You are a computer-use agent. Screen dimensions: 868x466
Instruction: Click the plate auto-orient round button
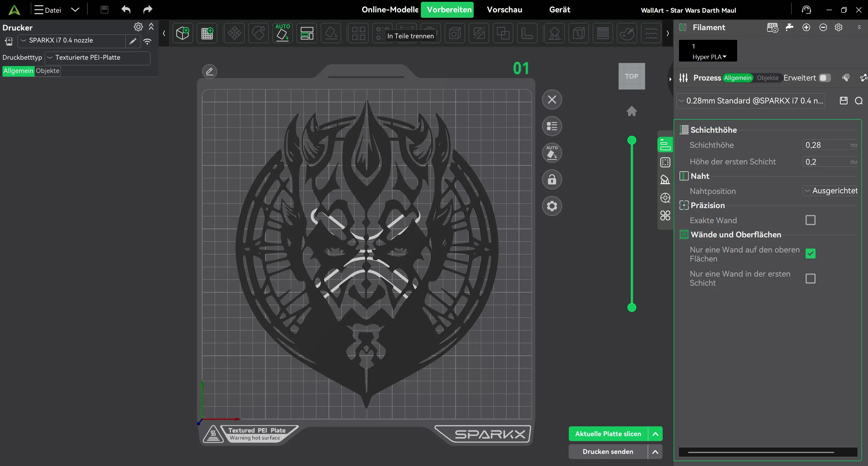(552, 153)
